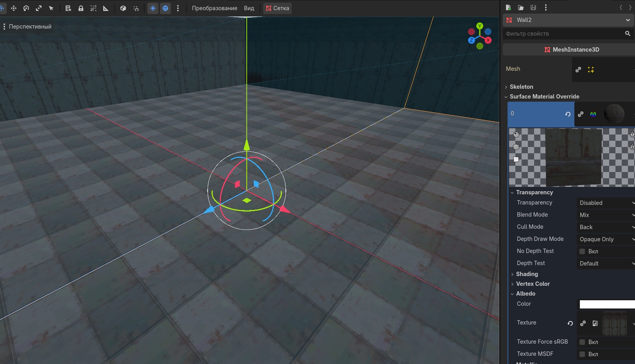Expand the Vertex Color section
Viewport: 635px width, 364px height.
tap(533, 284)
